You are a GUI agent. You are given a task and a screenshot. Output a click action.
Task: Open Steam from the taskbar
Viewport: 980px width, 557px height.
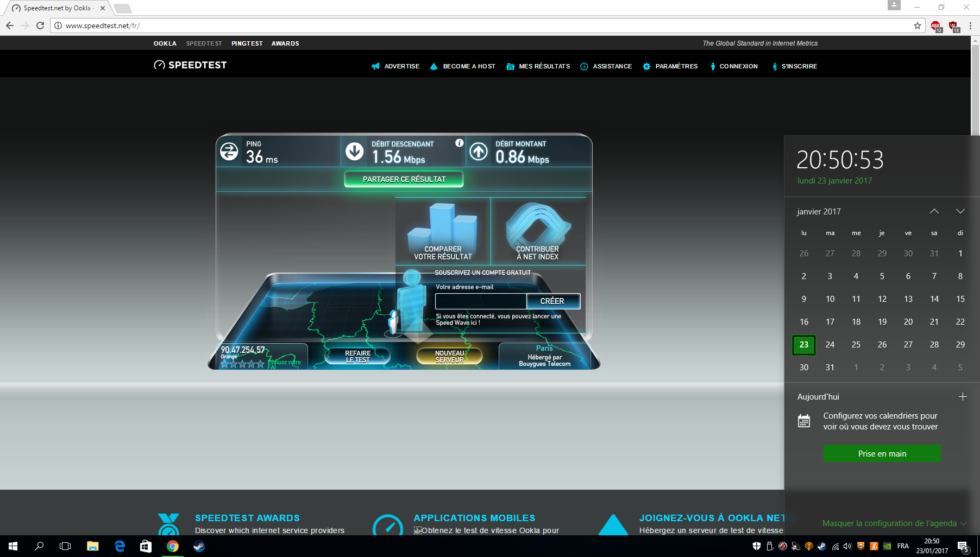pos(199,546)
